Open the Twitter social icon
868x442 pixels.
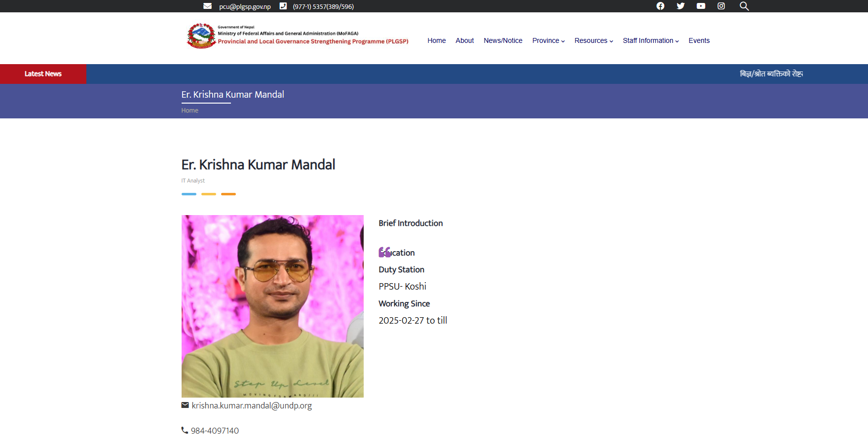click(680, 6)
